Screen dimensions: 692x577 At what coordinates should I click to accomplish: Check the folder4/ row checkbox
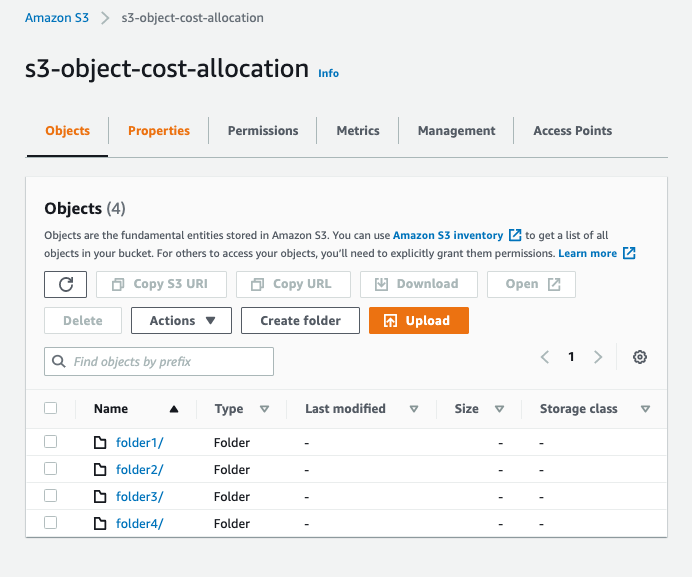51,523
